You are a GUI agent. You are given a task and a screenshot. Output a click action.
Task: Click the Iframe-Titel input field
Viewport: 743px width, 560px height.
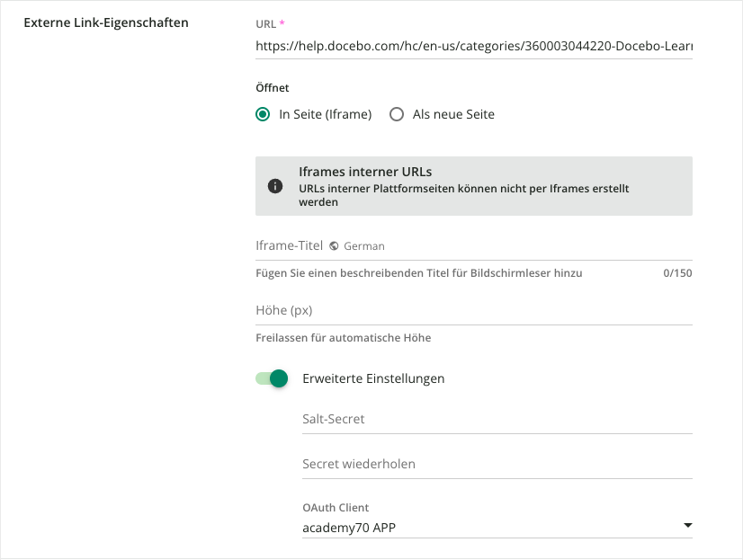point(474,246)
